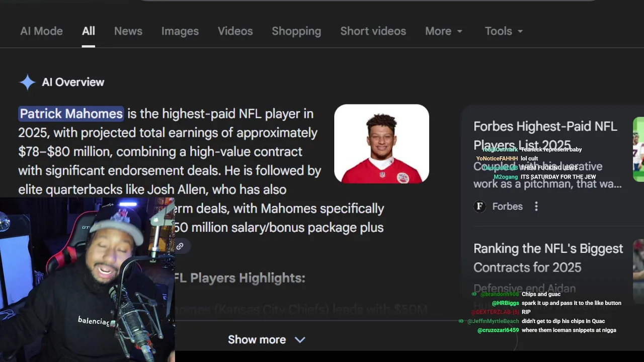
Task: Click the link chain icon in overview
Action: coord(180,246)
